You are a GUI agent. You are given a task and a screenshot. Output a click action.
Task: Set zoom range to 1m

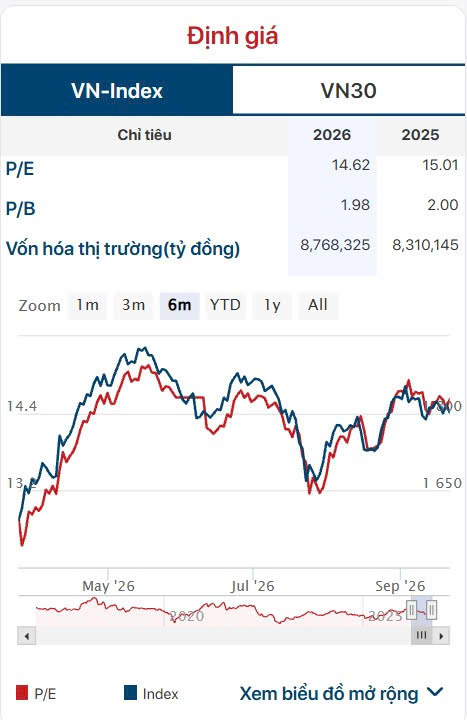point(87,305)
